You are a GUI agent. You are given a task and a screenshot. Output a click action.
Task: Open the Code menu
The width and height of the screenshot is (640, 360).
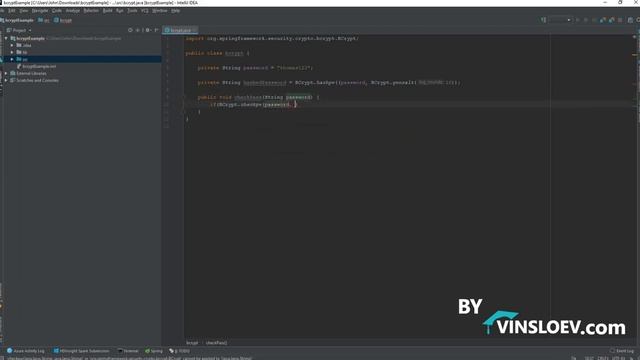point(57,11)
